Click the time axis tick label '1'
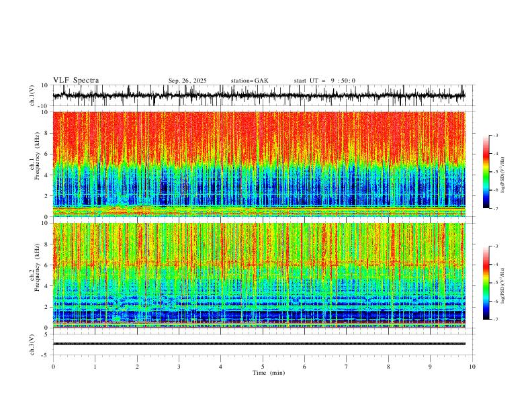Viewport: 532px width, 411px height. pos(95,367)
